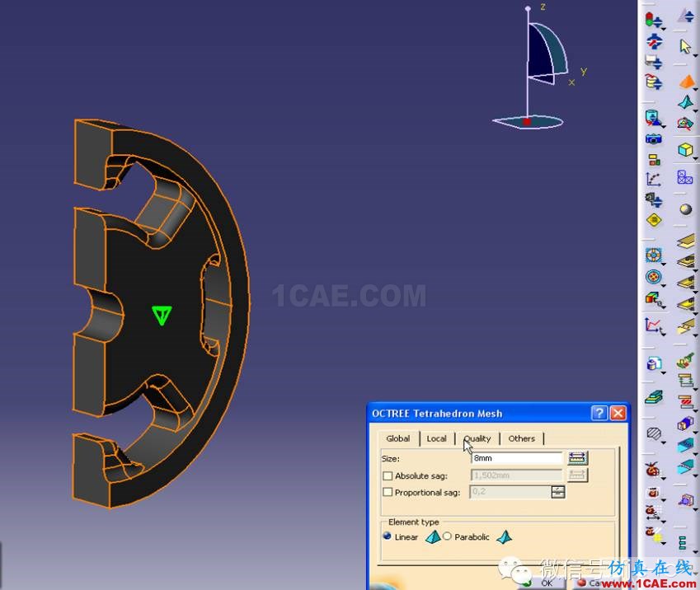The image size is (700, 590).
Task: Click the Proportional sag value field
Action: [511, 492]
